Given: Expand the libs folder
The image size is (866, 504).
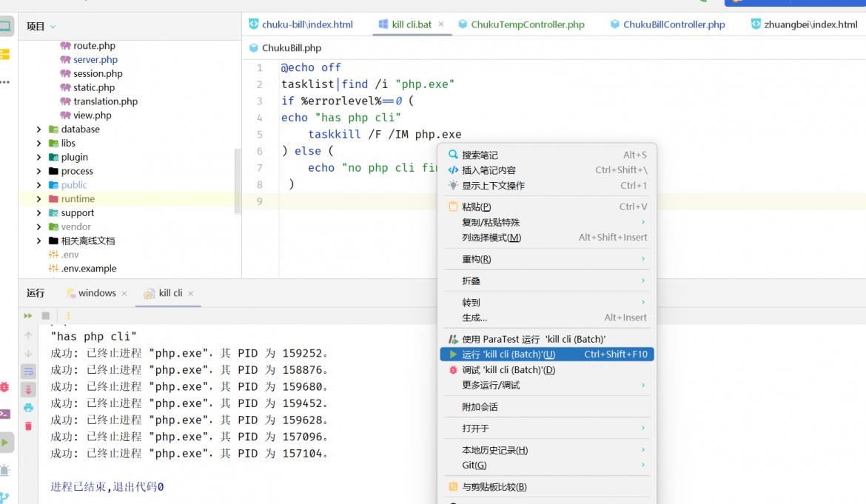Looking at the screenshot, I should click(38, 143).
